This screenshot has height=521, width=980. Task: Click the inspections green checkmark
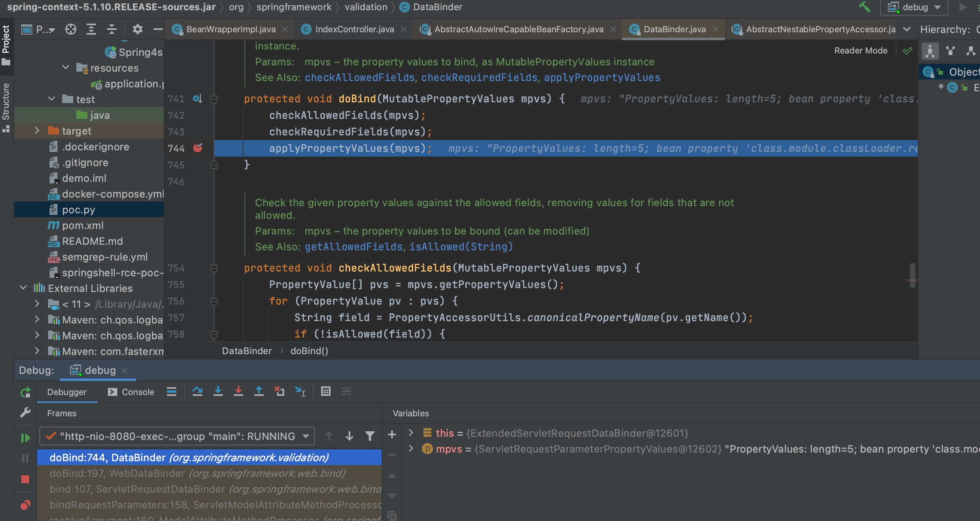[x=908, y=51]
